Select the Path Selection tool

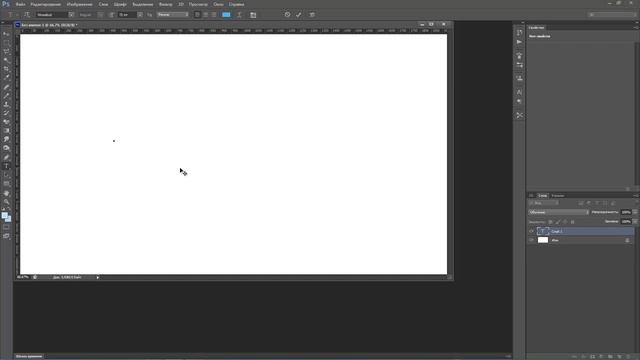(6, 175)
